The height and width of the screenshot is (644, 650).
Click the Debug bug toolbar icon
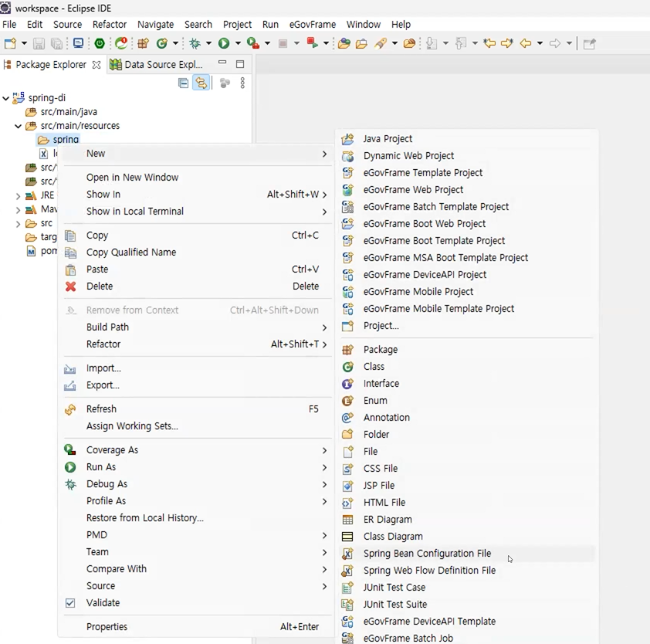tap(195, 43)
